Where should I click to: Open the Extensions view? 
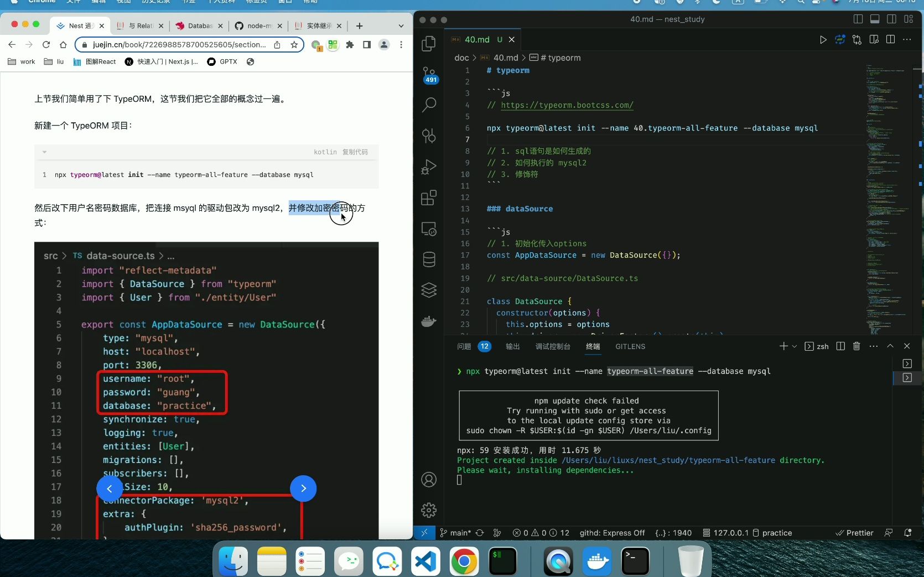pos(429,197)
